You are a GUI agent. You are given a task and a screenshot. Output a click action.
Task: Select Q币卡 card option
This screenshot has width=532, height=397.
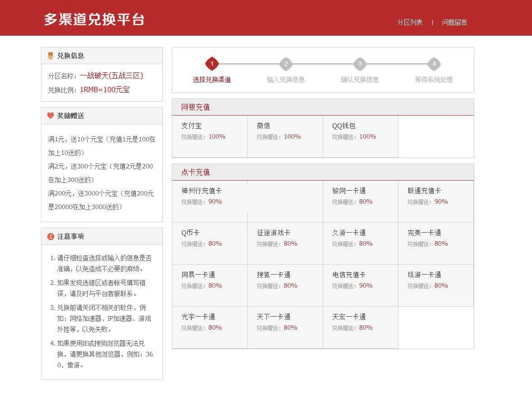210,244
